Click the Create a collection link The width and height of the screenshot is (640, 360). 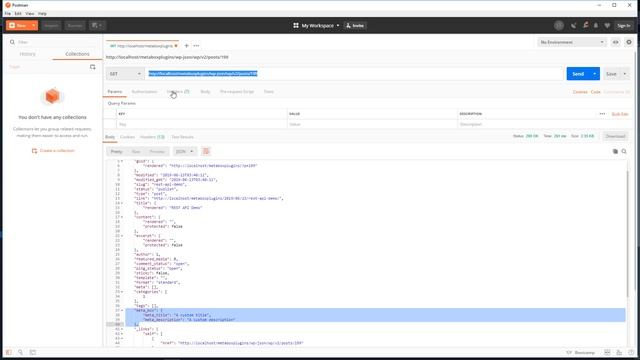(x=53, y=151)
